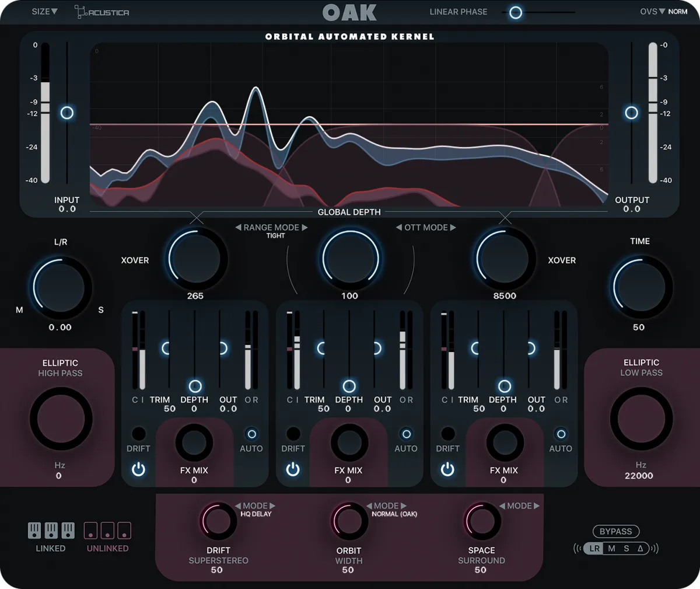Viewport: 700px width, 589px height.
Task: Click the low band DEPTH slider handle
Action: click(195, 386)
